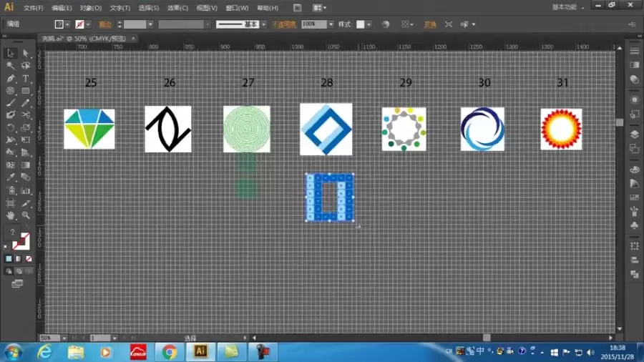Open the stroke color dropdown in control bar
Viewport: 644px width, 362px height.
click(x=88, y=24)
